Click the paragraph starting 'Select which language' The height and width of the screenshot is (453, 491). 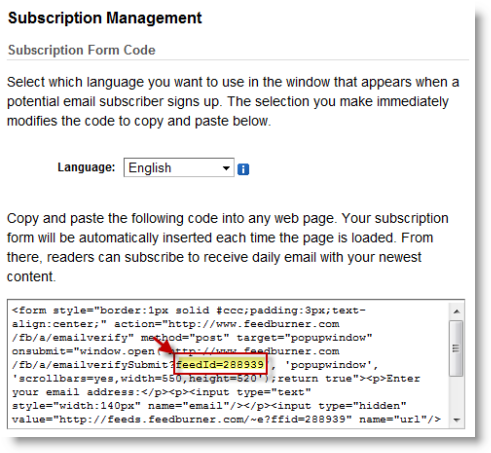click(x=233, y=101)
